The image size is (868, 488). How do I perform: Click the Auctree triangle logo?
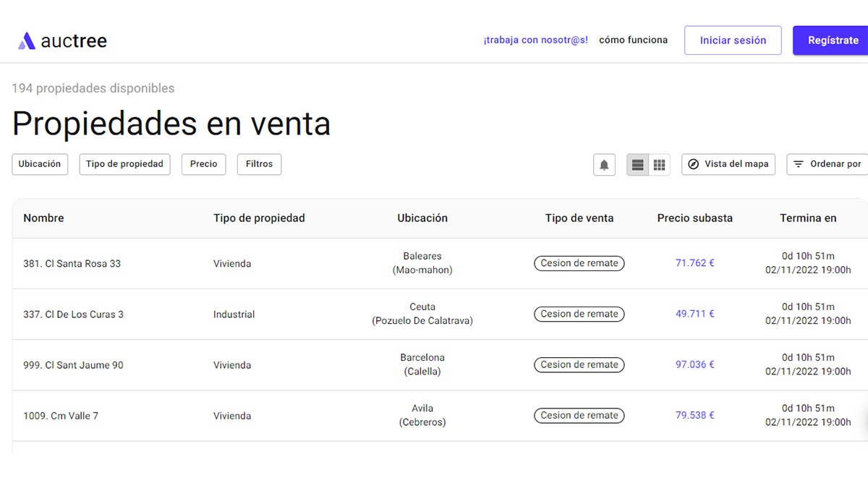point(26,40)
